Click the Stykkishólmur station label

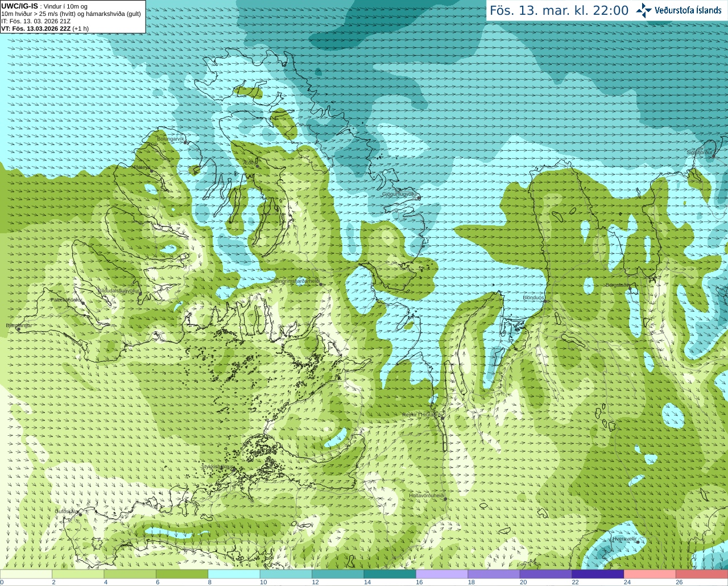coord(217,467)
